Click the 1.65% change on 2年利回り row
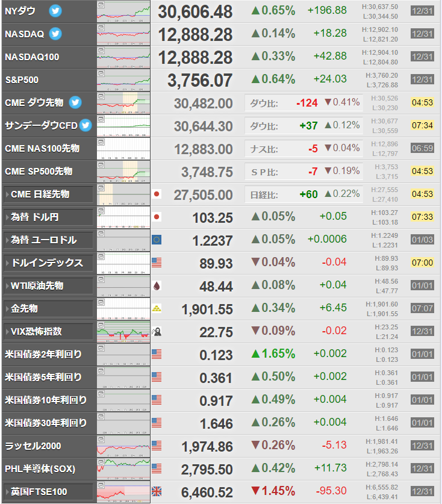This screenshot has width=442, height=504. (x=273, y=354)
